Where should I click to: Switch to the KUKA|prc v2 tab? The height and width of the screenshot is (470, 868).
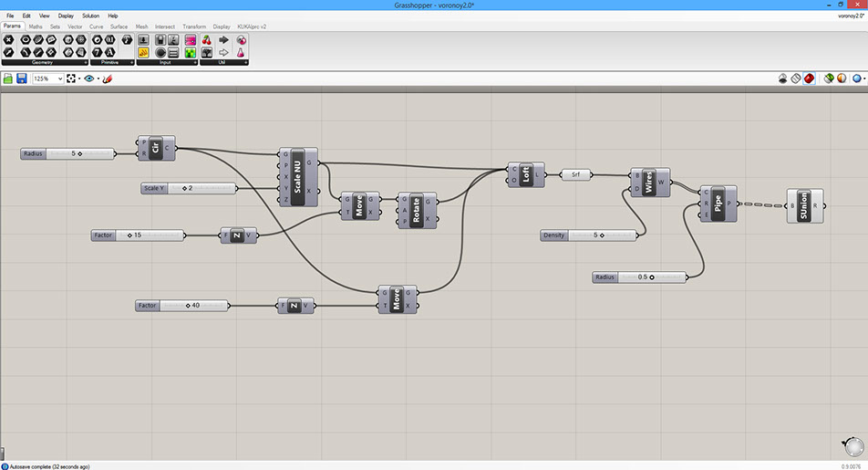252,26
